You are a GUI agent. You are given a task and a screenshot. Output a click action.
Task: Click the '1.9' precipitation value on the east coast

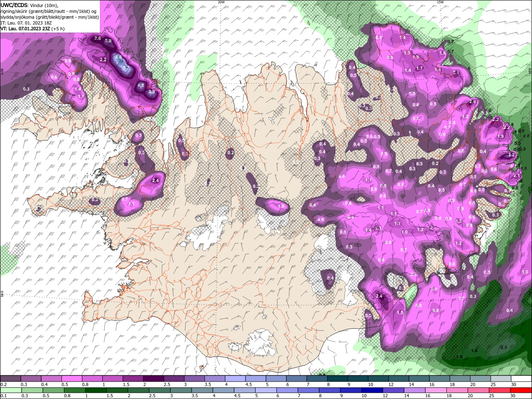(501, 136)
